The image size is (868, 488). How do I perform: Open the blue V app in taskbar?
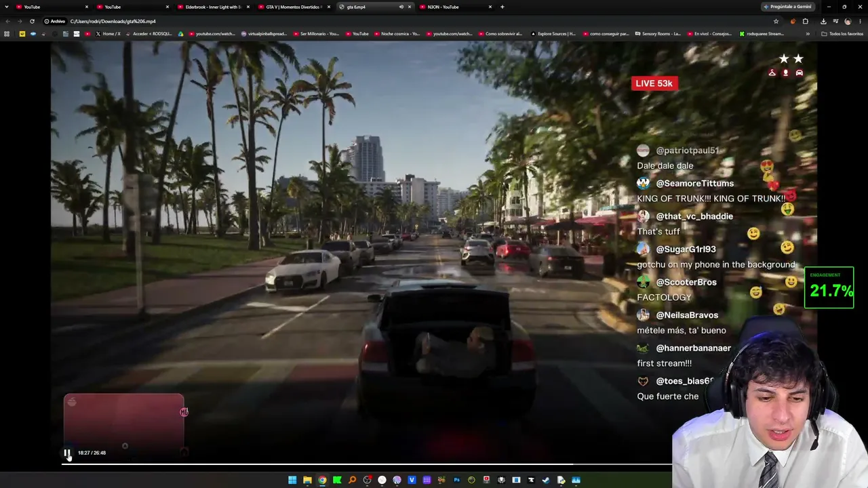point(412,480)
